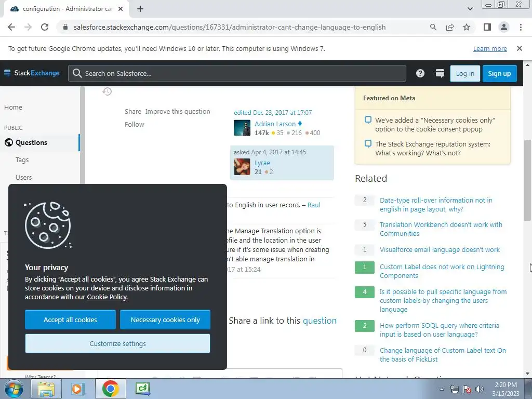Follow this question

pos(135,125)
